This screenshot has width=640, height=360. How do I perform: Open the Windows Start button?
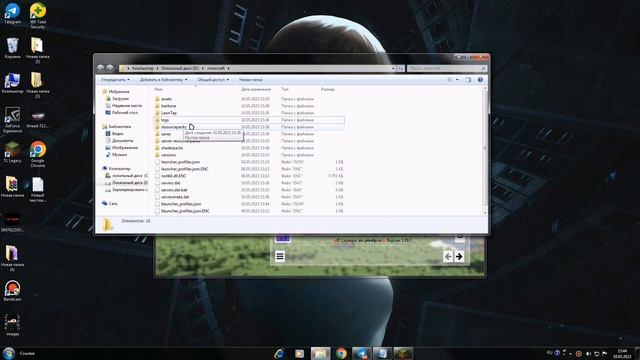9,353
